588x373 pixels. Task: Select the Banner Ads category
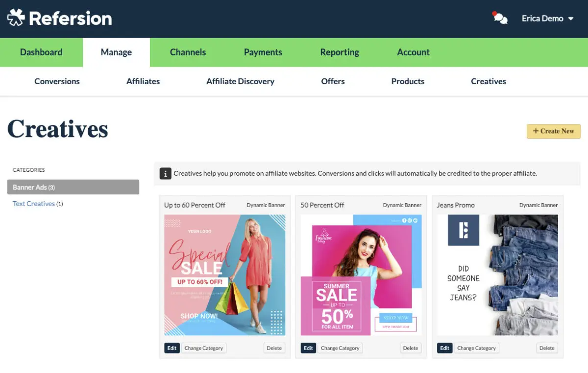pos(73,187)
